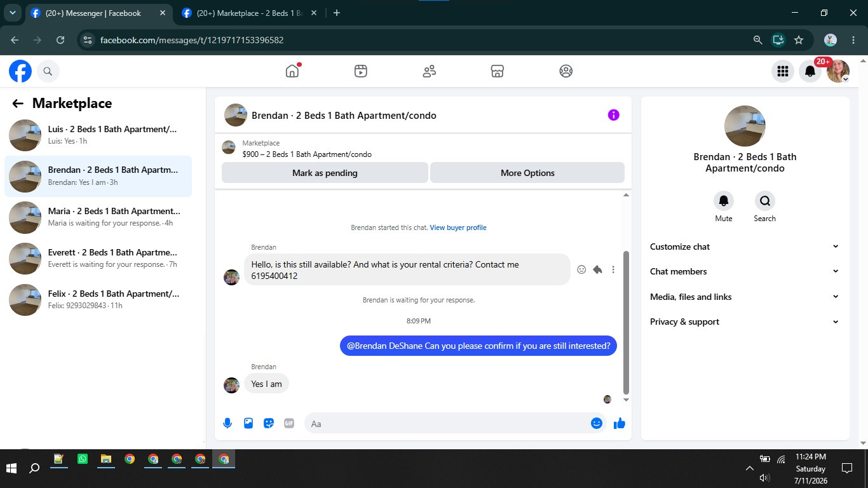
Task: Open emoji picker in message box
Action: pyautogui.click(x=597, y=423)
